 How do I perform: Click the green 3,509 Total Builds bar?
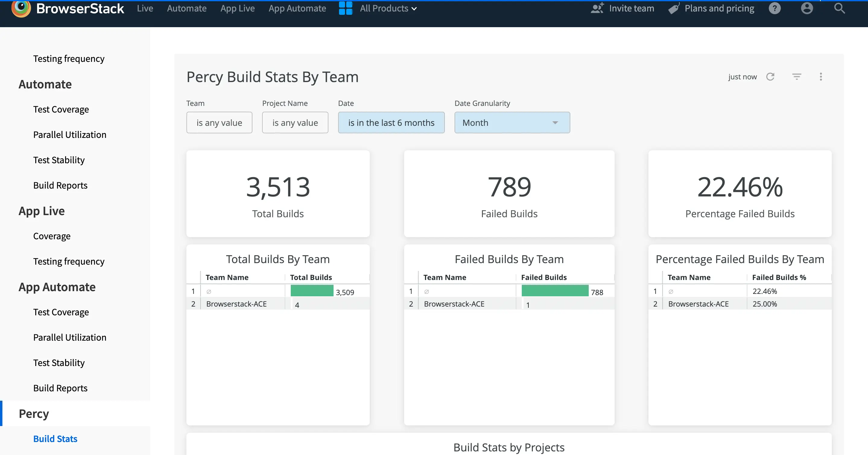[312, 291]
